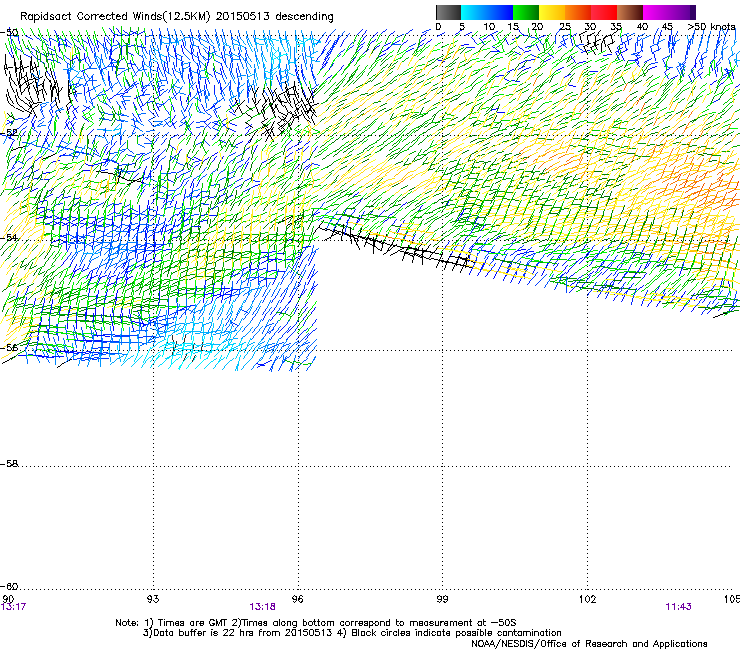
Task: Click the yellow 20-25 knots color swatch
Action: [x=552, y=12]
